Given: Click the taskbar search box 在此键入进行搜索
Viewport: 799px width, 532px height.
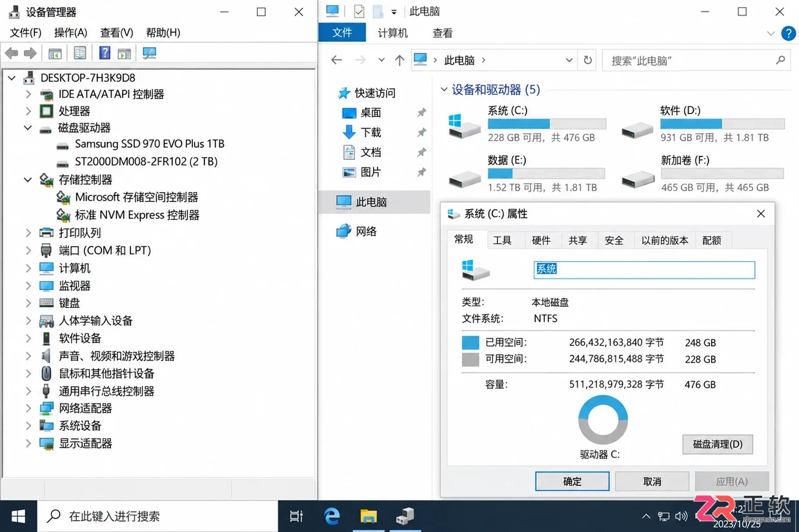Looking at the screenshot, I should (157, 516).
